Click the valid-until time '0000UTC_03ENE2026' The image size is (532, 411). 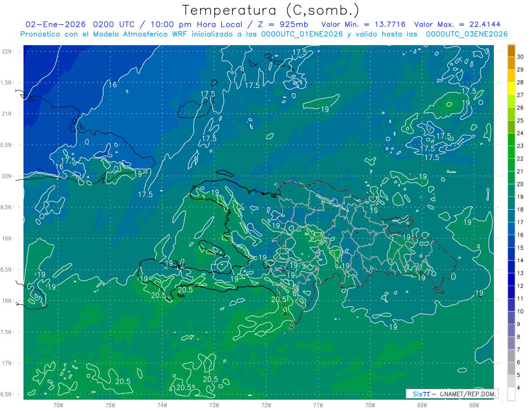pos(467,34)
